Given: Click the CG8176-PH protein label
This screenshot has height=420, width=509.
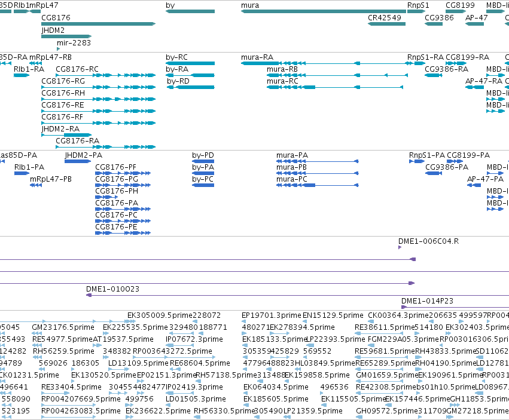Looking at the screenshot, I should tap(117, 191).
